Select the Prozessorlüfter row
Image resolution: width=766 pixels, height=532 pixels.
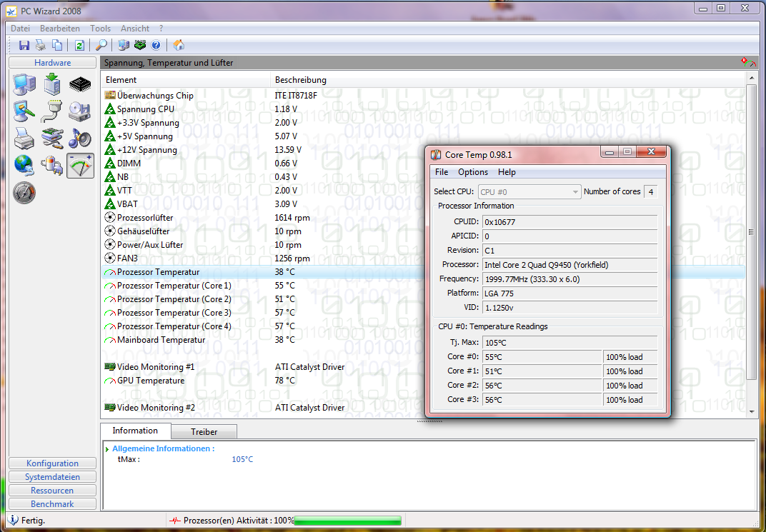pos(423,218)
